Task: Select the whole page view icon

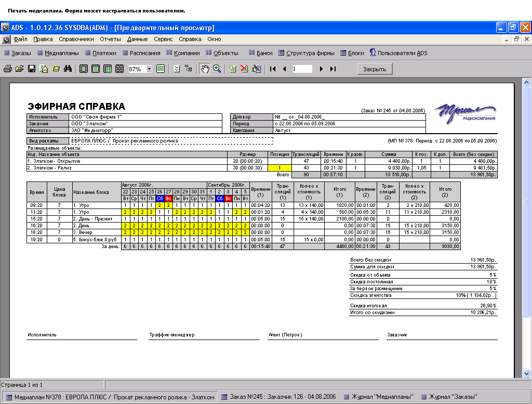Action: (84, 69)
